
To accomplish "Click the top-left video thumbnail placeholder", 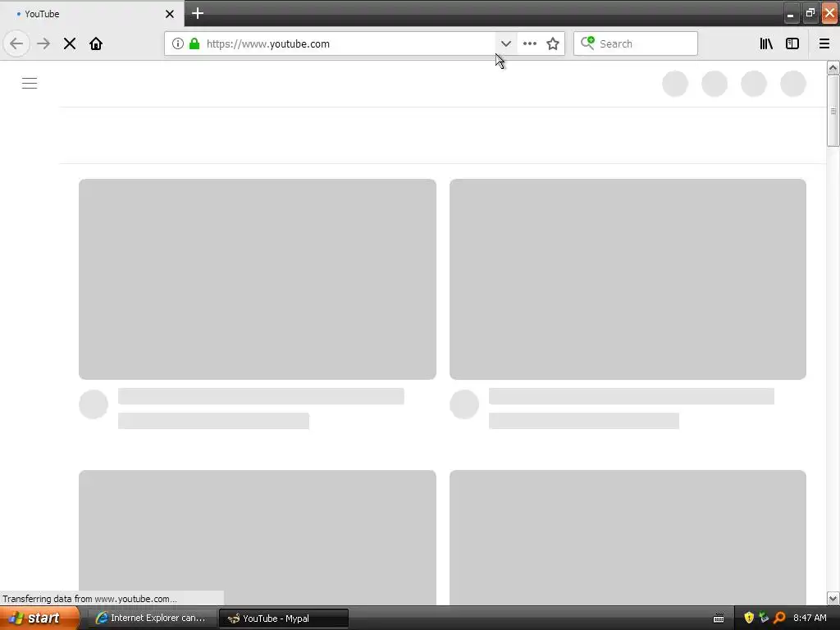I will click(x=257, y=279).
